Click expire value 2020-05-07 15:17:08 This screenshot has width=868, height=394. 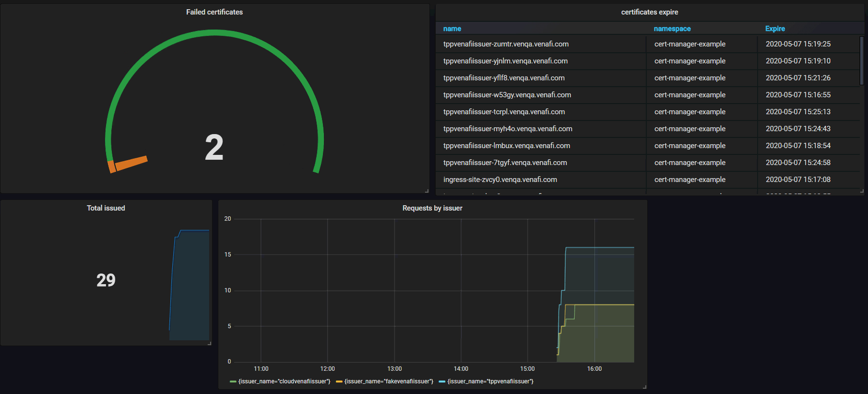coord(798,180)
